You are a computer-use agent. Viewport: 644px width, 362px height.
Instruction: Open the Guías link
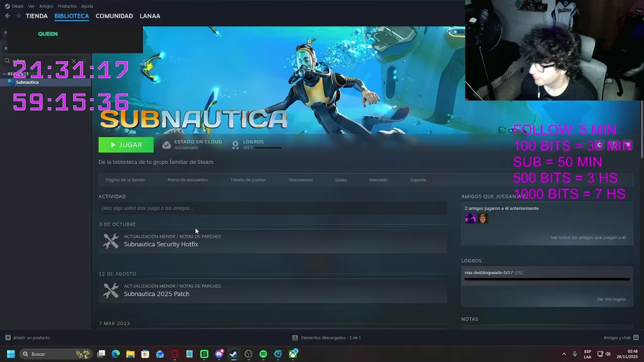(341, 179)
